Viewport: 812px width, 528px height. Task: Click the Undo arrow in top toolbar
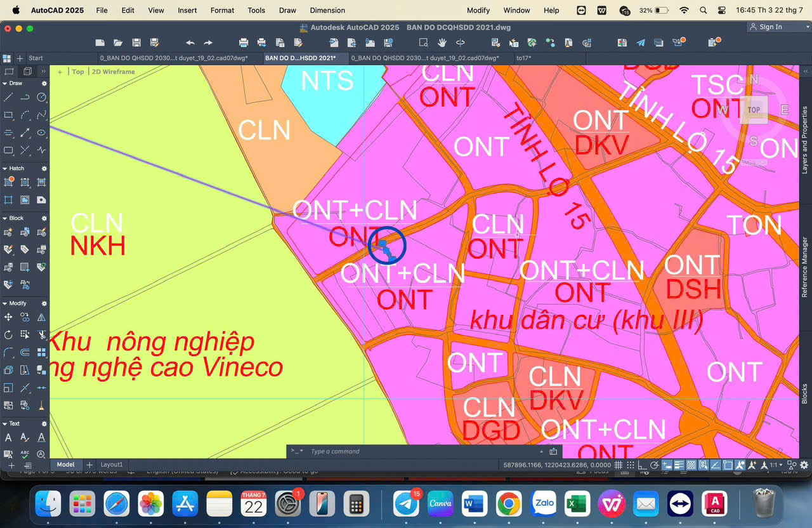pyautogui.click(x=190, y=43)
